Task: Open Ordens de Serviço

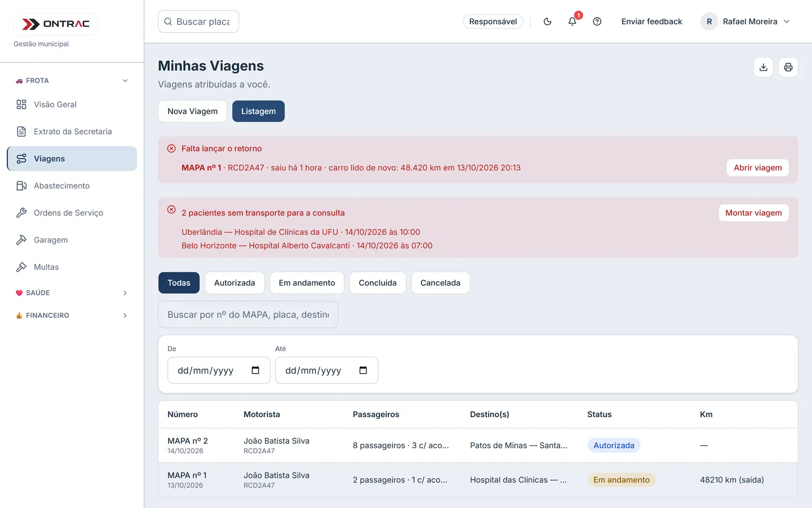Action: 72,213
